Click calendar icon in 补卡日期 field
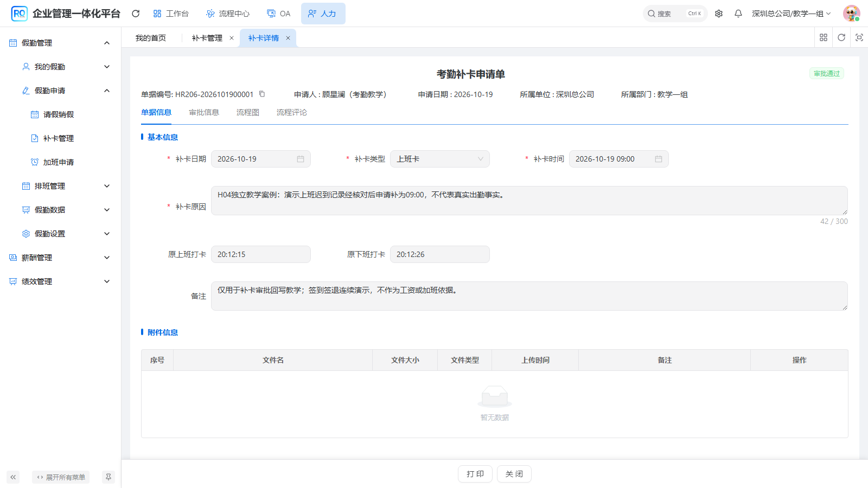This screenshot has width=868, height=488. (301, 159)
